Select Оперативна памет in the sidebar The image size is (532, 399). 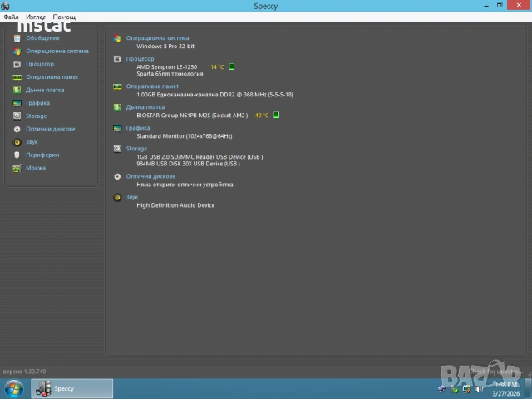[x=52, y=76]
